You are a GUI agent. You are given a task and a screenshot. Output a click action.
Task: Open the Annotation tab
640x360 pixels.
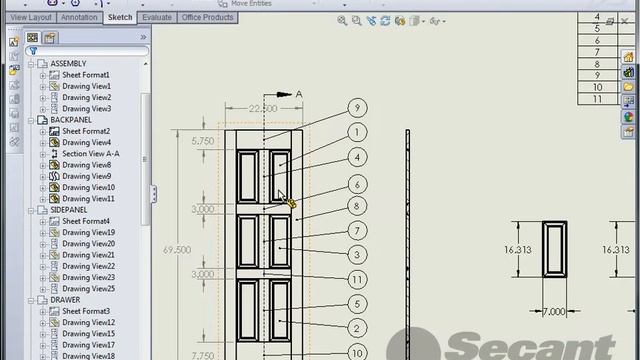tap(79, 18)
